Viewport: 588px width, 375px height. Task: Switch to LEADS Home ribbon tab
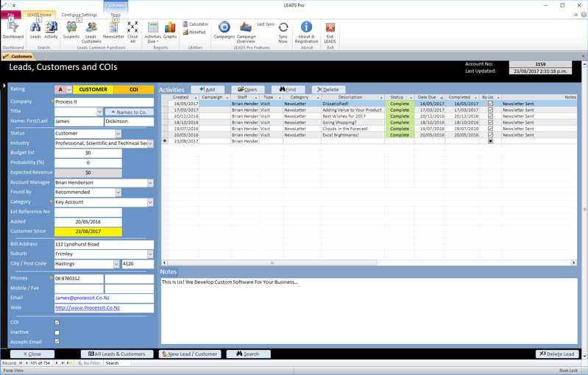40,15
